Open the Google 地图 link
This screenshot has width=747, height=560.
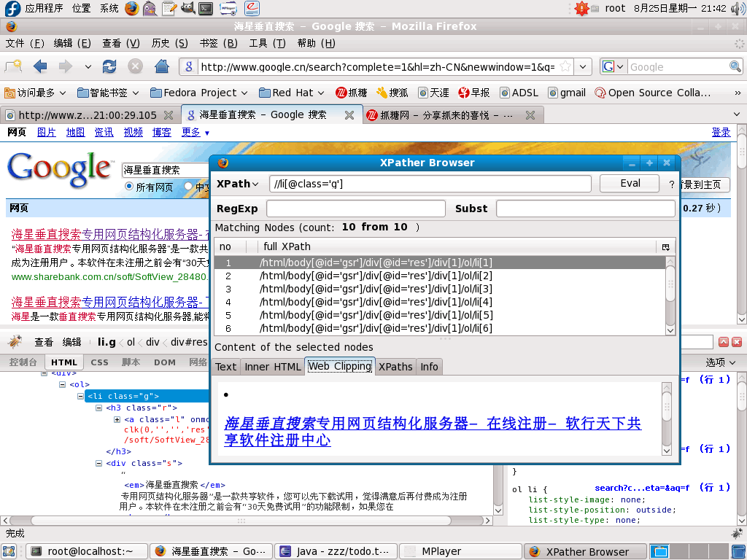pos(75,133)
